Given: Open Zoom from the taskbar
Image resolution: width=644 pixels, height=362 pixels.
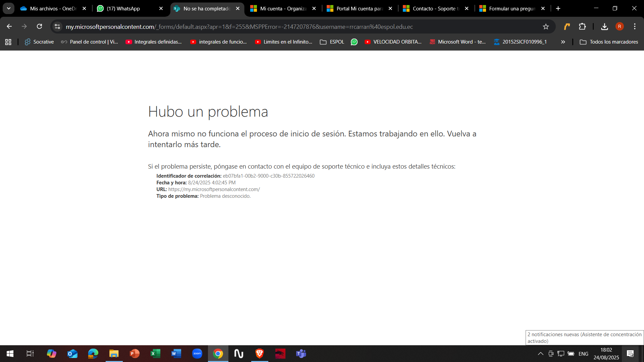Looking at the screenshot, I should pyautogui.click(x=197, y=354).
